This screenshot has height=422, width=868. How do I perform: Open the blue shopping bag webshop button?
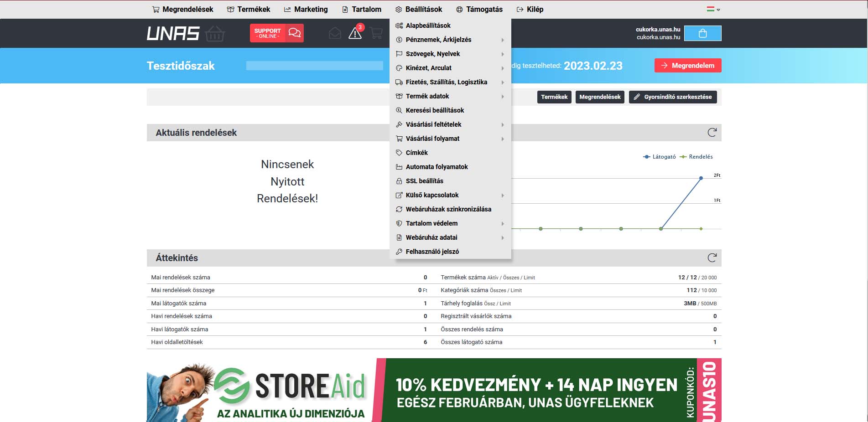click(702, 33)
